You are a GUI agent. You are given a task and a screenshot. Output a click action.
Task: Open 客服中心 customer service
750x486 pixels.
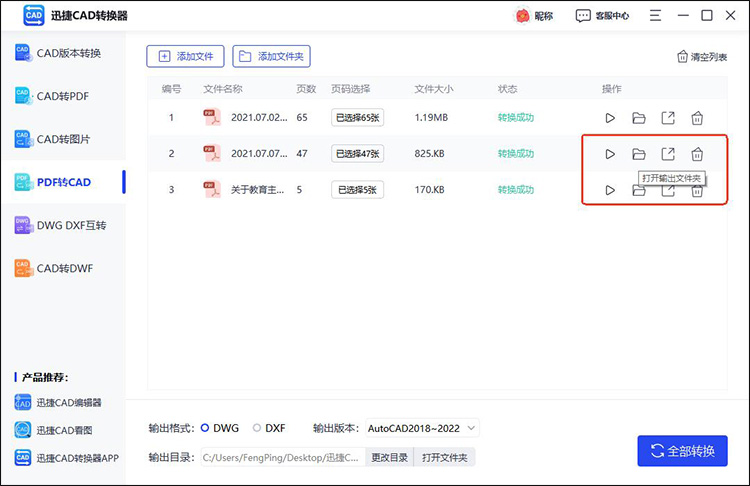pyautogui.click(x=602, y=16)
